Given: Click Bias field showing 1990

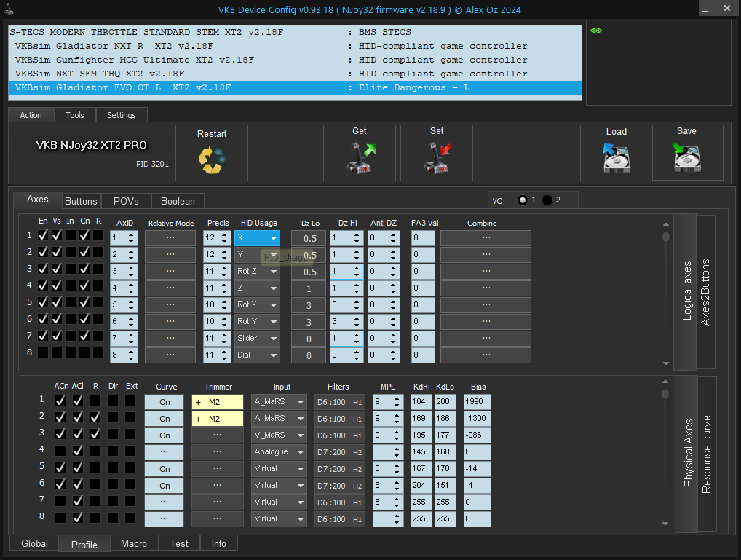Looking at the screenshot, I should [x=477, y=402].
